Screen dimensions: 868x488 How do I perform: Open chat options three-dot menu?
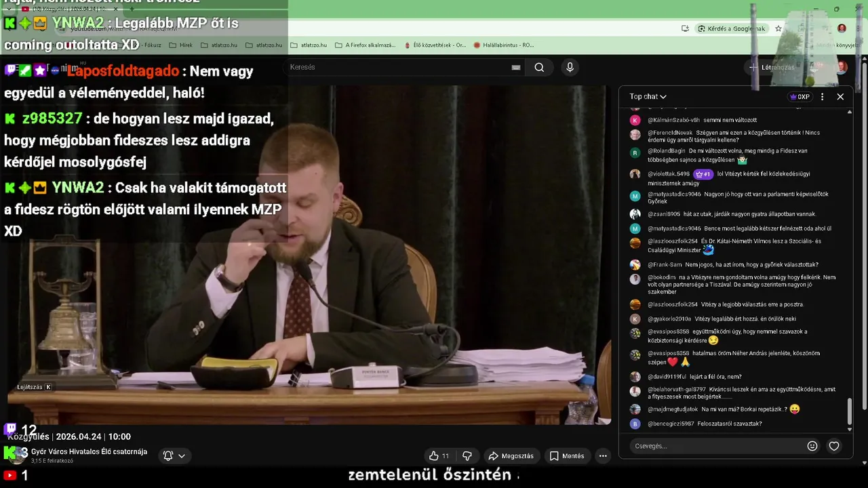coord(822,97)
